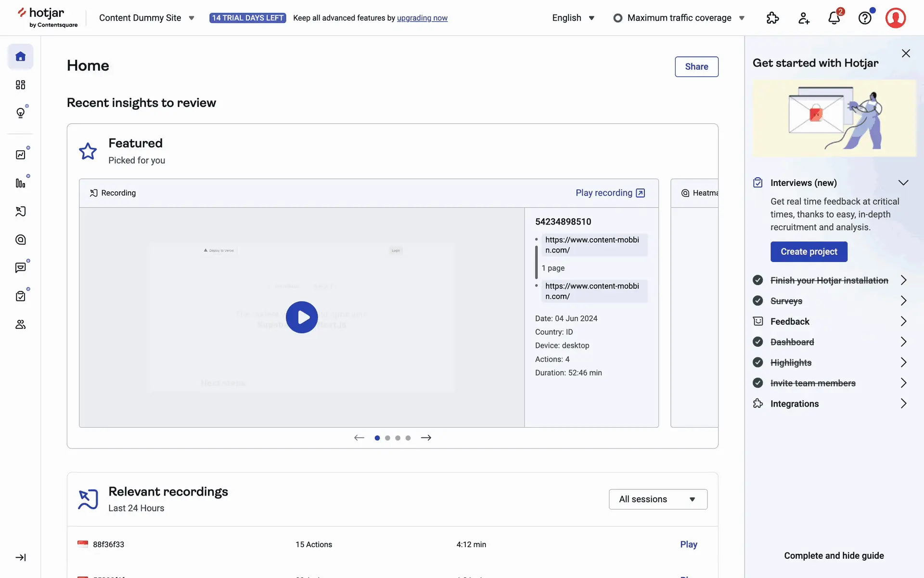Click the Surveys completed checkmark item
924x578 pixels.
(x=786, y=301)
